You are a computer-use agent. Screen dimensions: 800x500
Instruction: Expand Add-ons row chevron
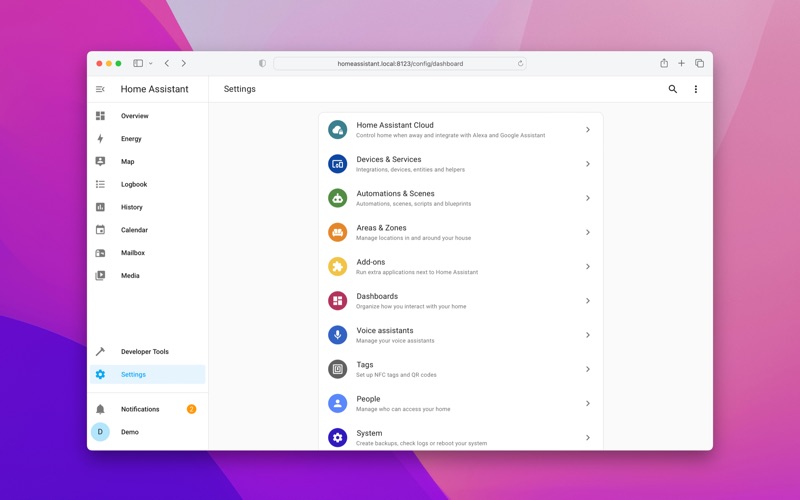tap(588, 266)
